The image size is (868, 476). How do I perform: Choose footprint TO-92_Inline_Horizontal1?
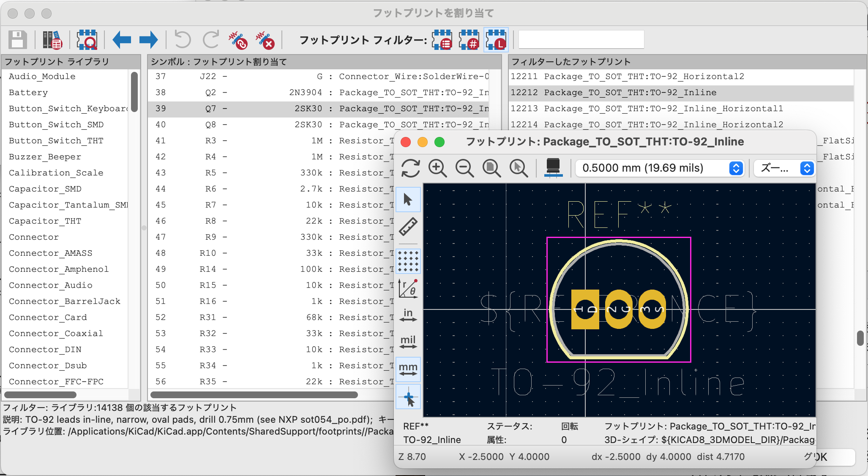click(681, 109)
